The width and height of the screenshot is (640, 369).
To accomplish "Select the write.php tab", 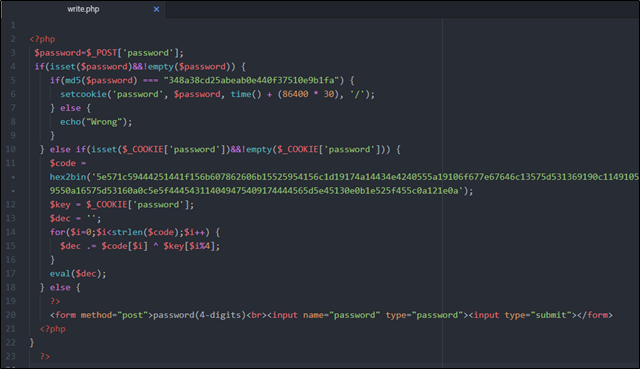I will click(x=83, y=9).
